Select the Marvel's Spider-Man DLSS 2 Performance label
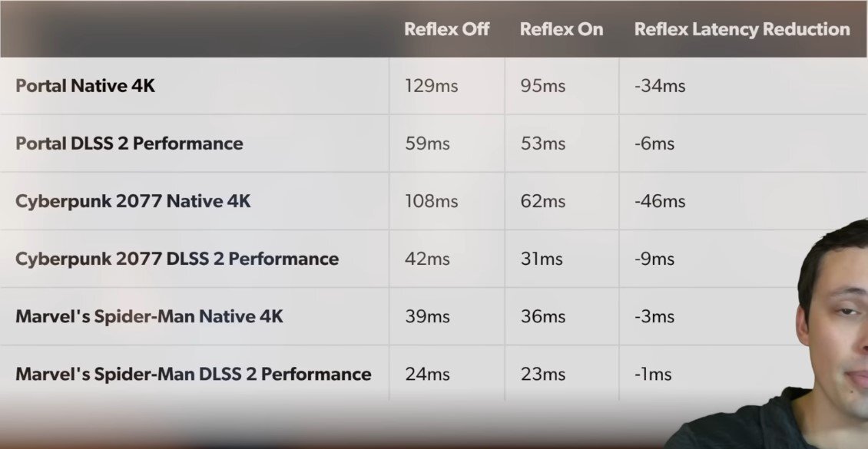 pyautogui.click(x=194, y=374)
